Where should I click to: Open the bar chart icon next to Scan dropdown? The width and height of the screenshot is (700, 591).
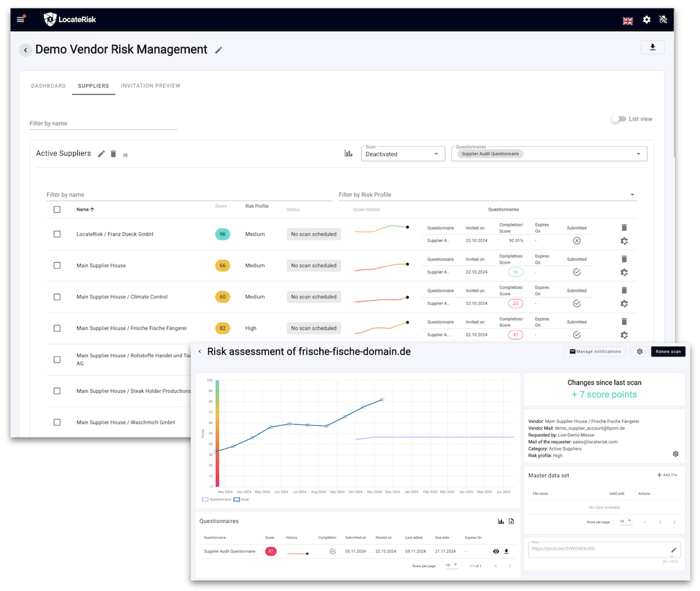348,153
